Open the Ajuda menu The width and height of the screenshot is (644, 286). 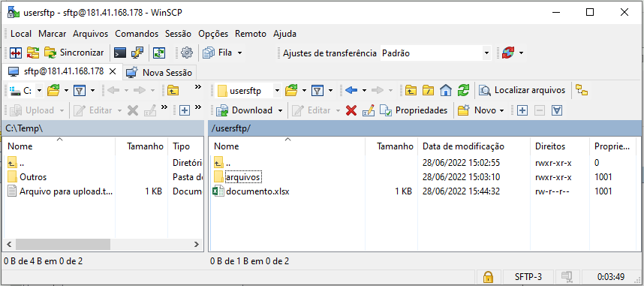pos(284,34)
